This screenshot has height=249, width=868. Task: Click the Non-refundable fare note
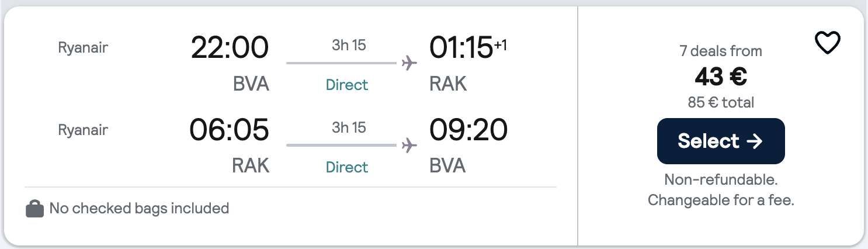[x=721, y=179]
